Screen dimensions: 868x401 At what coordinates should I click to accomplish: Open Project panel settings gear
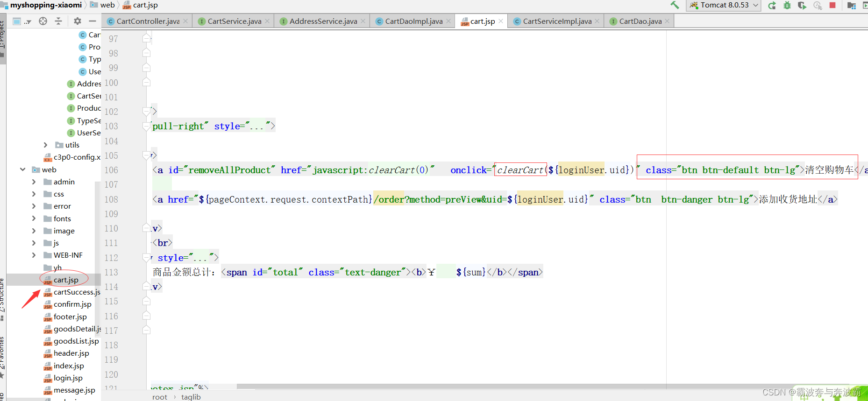point(78,21)
